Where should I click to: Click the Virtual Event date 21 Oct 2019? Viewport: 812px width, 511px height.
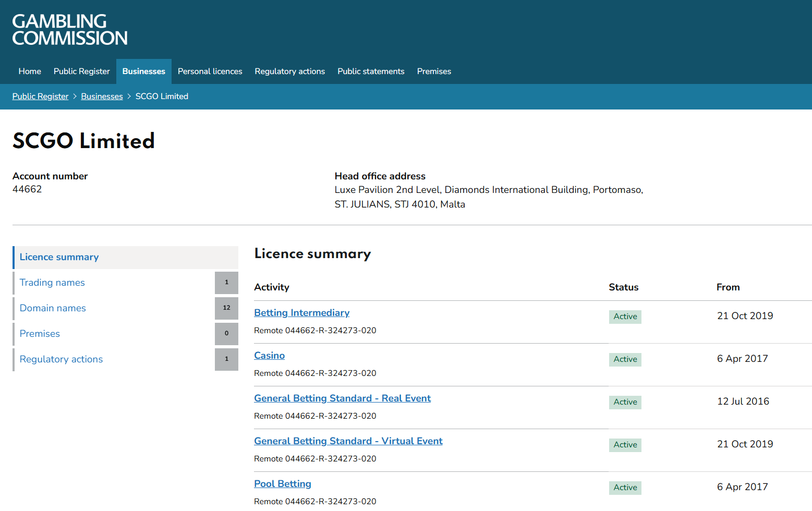[745, 444]
